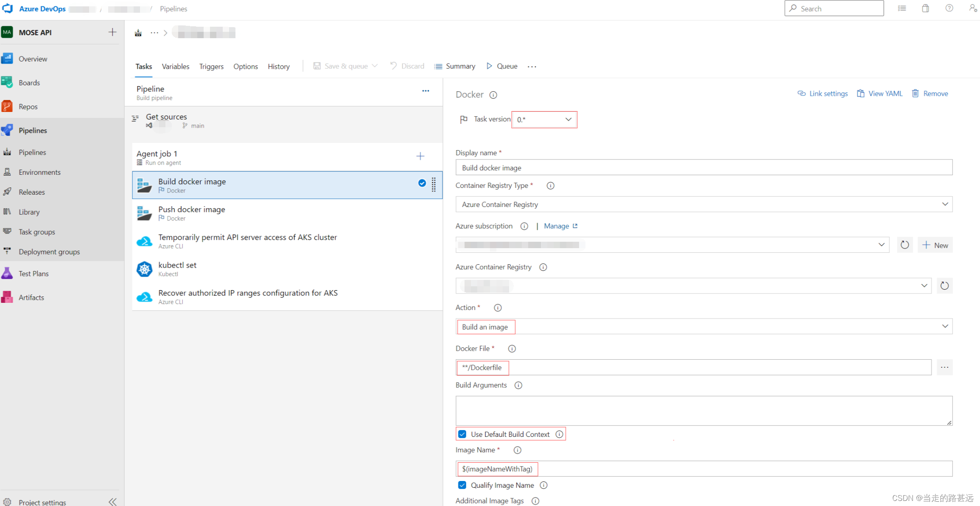Image resolution: width=980 pixels, height=506 pixels.
Task: Open the help icon in the header
Action: click(x=949, y=8)
